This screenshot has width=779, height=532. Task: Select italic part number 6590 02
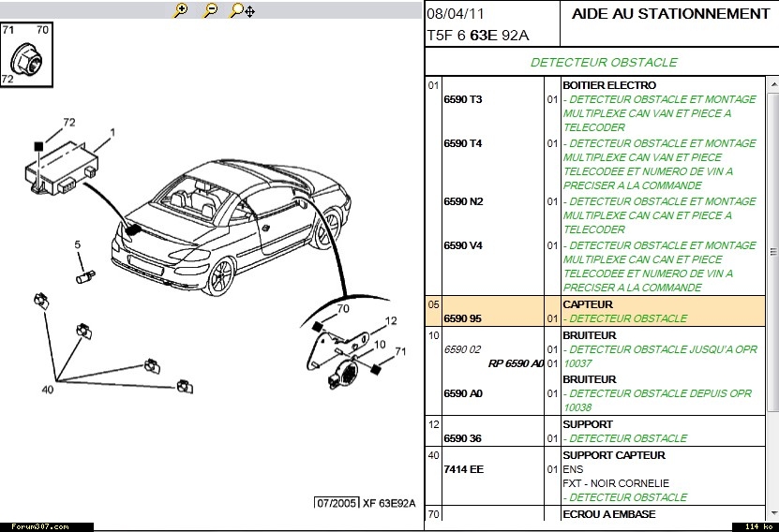pos(462,349)
